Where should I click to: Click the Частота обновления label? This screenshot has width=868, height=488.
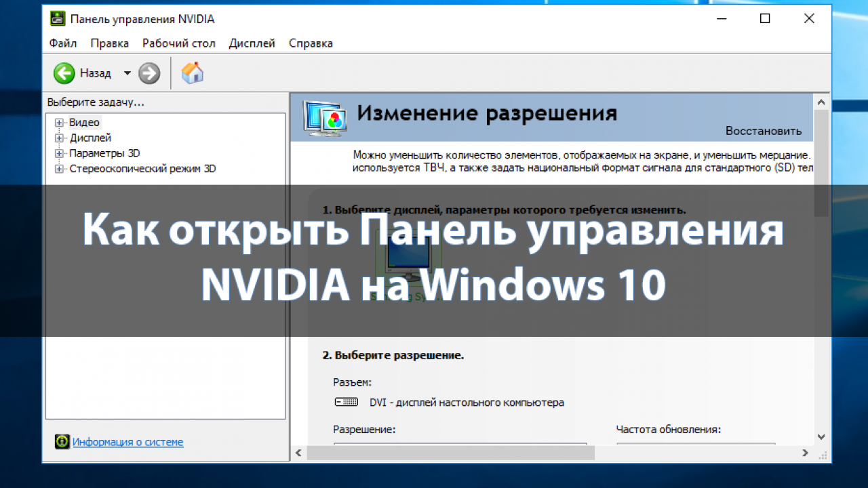[x=669, y=429]
